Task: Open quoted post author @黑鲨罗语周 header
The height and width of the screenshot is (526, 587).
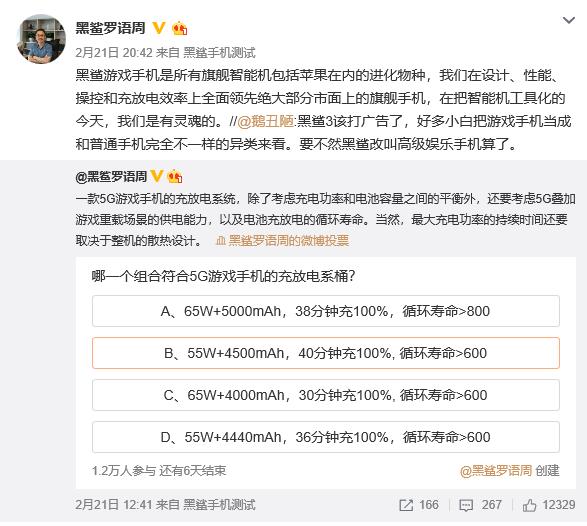Action: [x=111, y=176]
